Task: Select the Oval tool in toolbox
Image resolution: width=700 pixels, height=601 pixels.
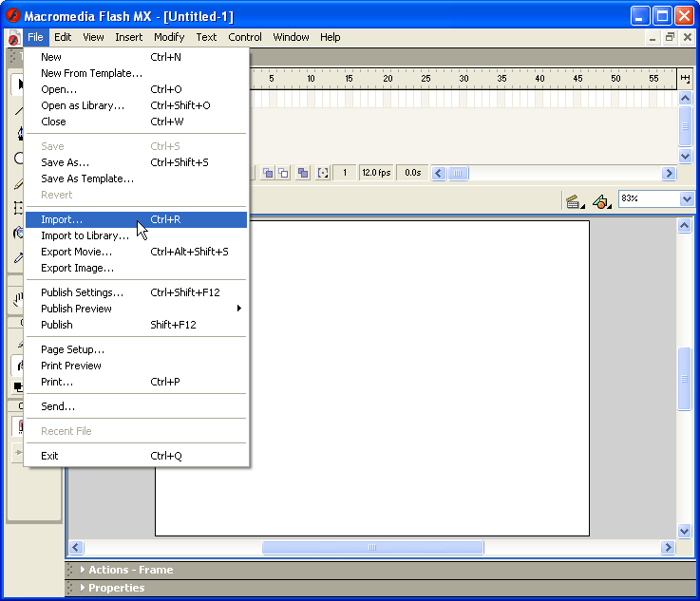Action: pyautogui.click(x=18, y=158)
